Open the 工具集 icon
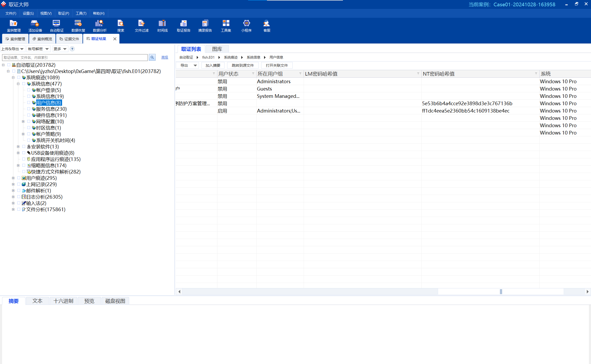591x364 pixels. point(226,26)
